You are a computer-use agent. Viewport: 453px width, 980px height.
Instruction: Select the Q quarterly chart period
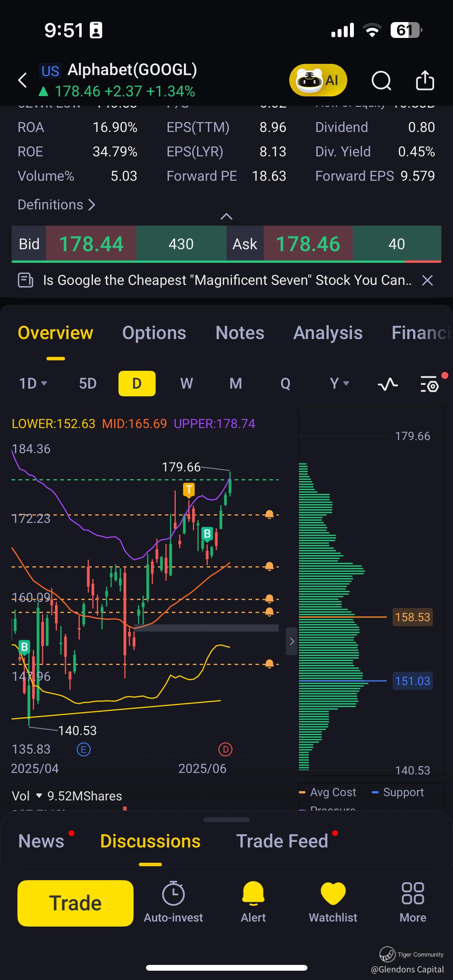285,384
